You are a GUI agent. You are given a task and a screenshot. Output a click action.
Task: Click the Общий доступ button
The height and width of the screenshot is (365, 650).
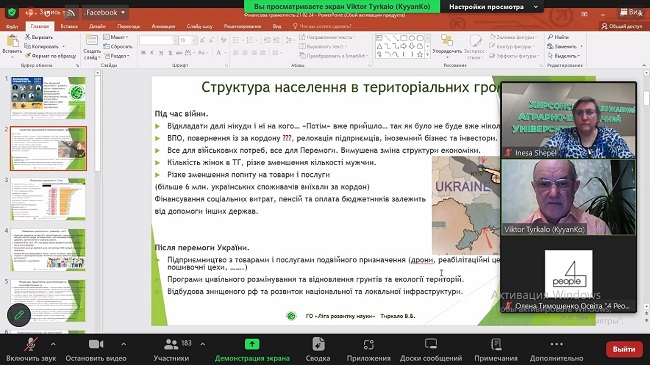point(622,26)
